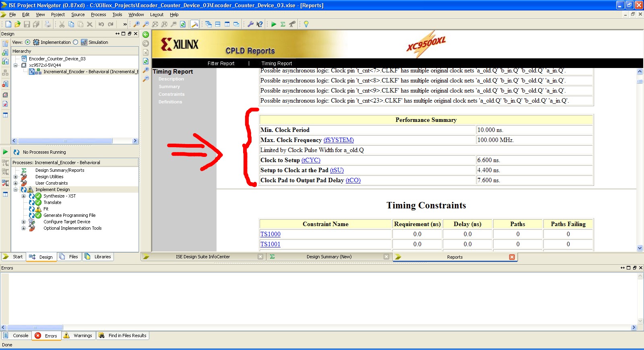Viewport: 644px width, 350px height.
Task: Expand the Optional Implementation Tools node
Action: coord(23,228)
